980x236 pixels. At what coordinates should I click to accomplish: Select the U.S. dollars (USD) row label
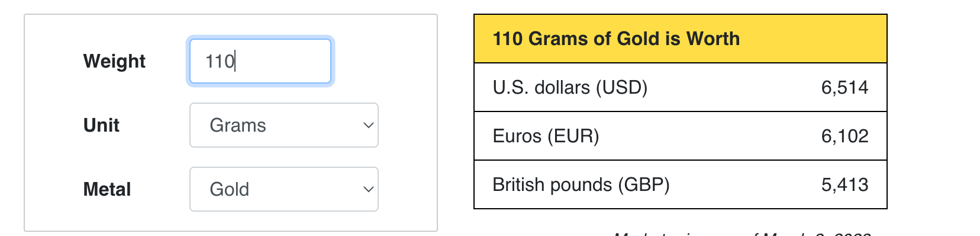click(570, 87)
